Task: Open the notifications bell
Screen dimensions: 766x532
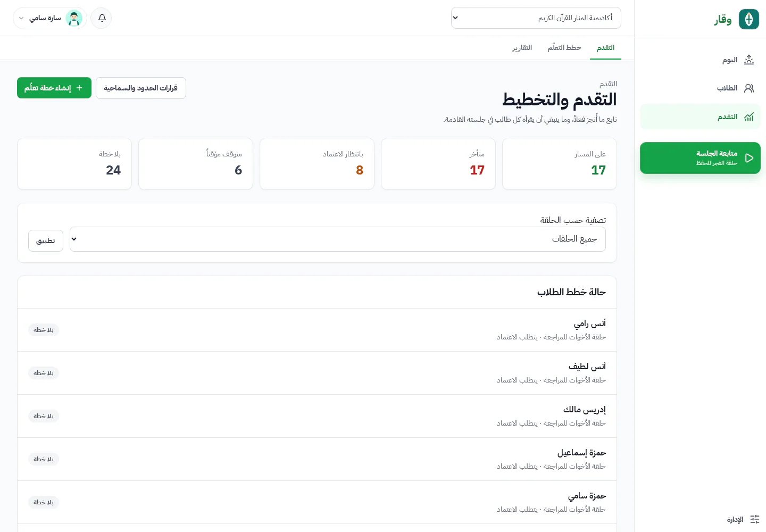Action: pos(102,18)
